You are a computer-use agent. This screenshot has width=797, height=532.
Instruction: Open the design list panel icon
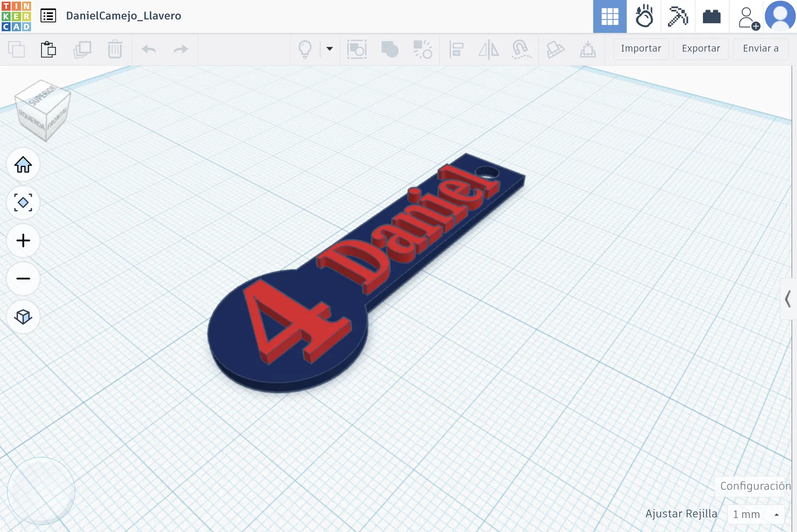point(48,16)
